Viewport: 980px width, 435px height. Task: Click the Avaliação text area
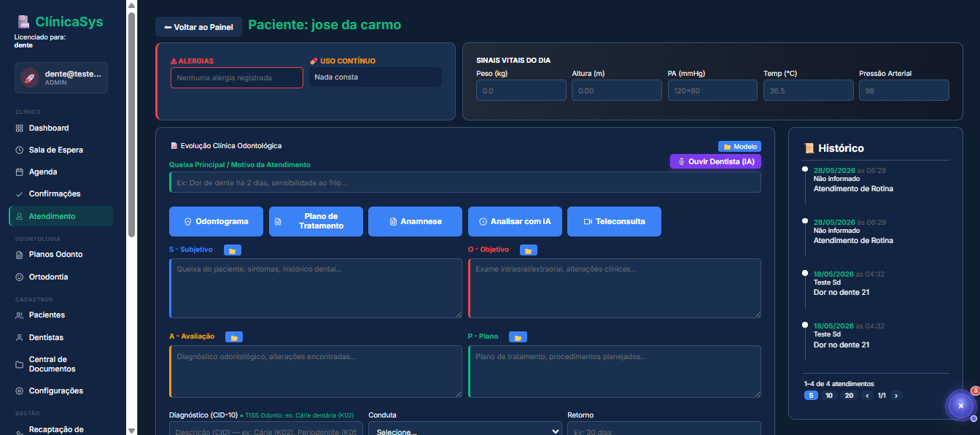point(316,372)
